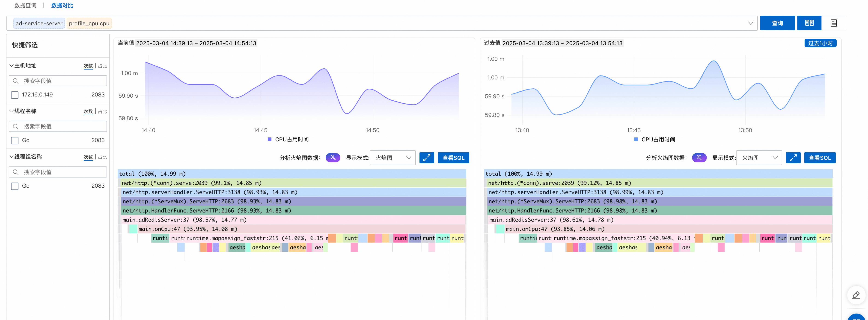Viewport: 868px width, 320px height.
Task: Toggle the CPU占用时间 legend swatch on left chart
Action: coord(269,139)
